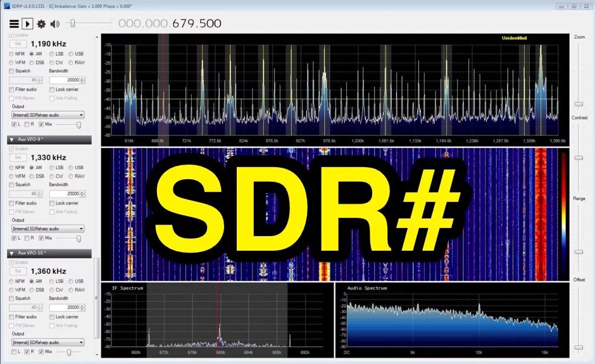595x364 pixels.
Task: Click the 679.500 frequency display digits
Action: [197, 23]
